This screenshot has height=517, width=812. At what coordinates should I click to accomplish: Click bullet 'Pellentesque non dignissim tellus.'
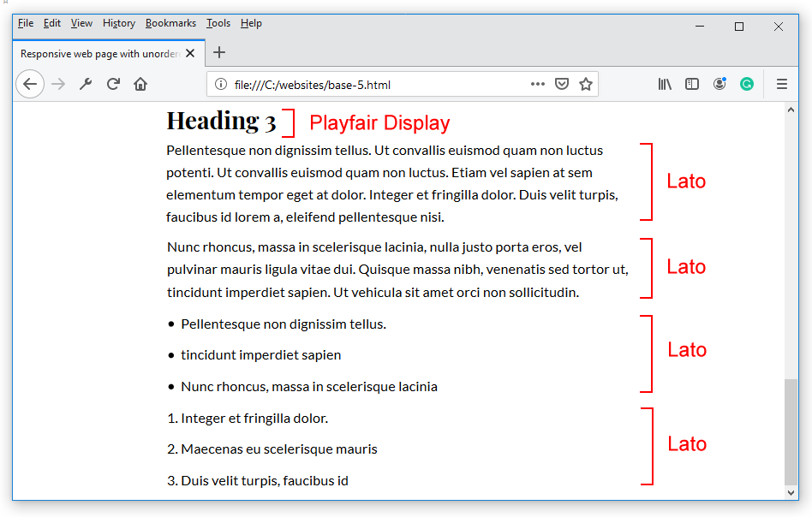(284, 324)
